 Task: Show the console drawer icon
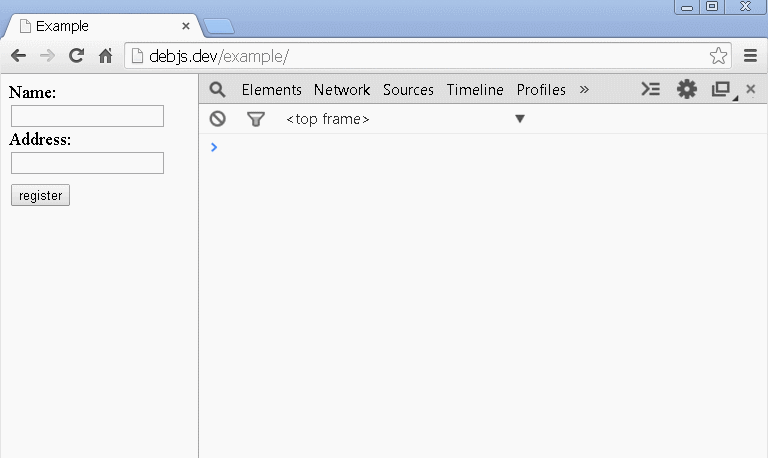(650, 89)
